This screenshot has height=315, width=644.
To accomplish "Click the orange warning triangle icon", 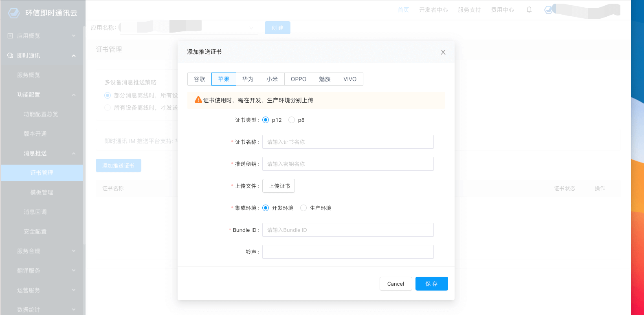I will tap(198, 100).
